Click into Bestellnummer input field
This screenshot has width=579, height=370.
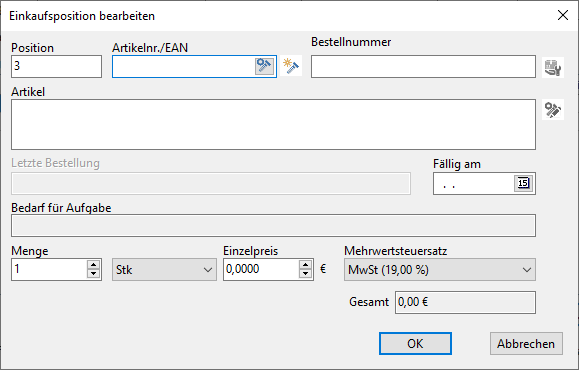[x=423, y=66]
